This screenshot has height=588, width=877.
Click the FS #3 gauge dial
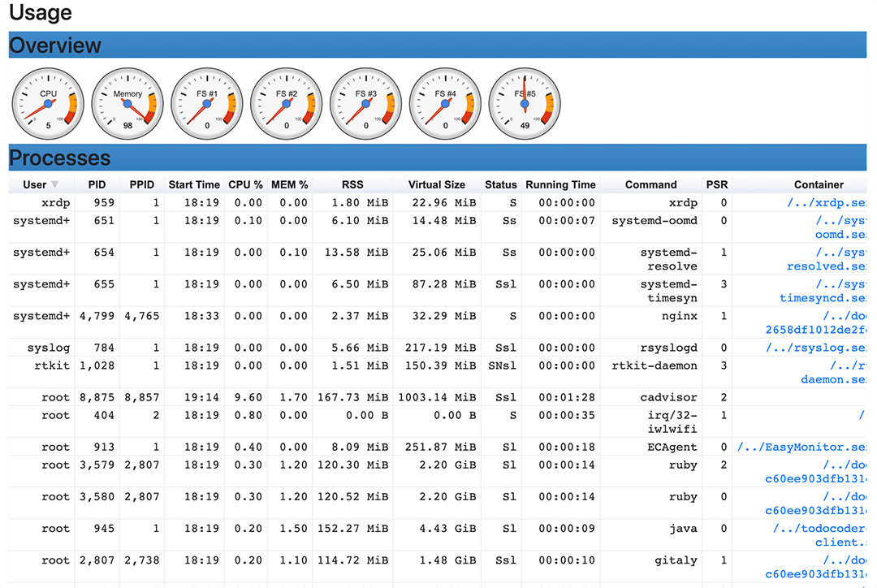pyautogui.click(x=366, y=104)
